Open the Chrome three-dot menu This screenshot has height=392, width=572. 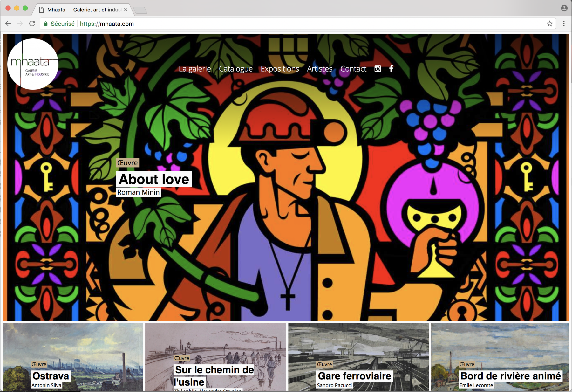coord(564,24)
